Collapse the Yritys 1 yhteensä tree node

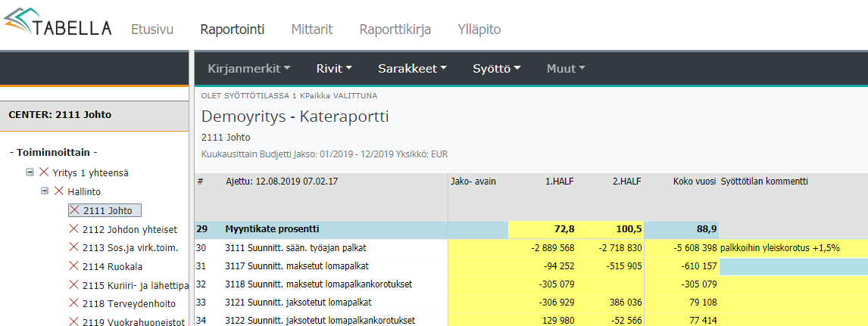point(30,172)
